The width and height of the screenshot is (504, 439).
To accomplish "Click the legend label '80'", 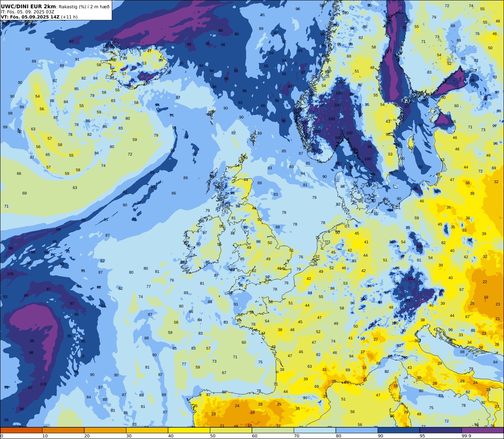I will [338, 436].
